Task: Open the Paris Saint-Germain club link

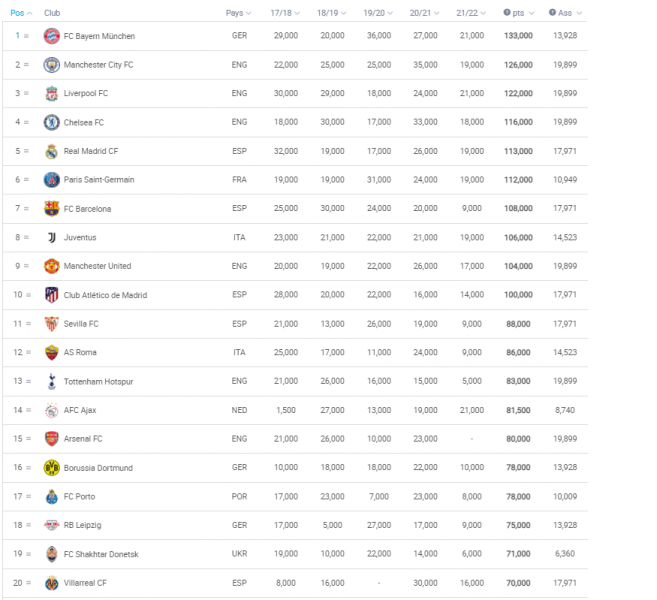Action: click(x=99, y=180)
